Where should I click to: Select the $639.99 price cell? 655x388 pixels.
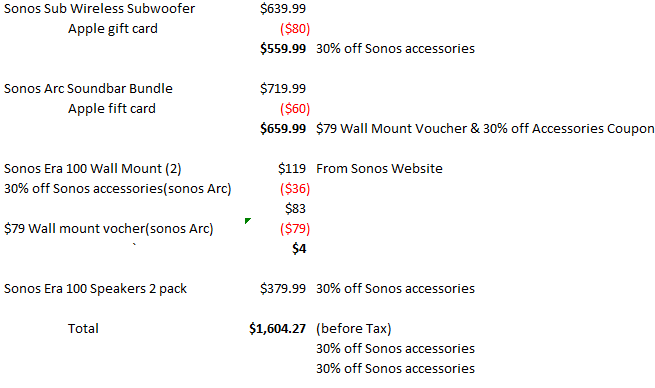283,8
